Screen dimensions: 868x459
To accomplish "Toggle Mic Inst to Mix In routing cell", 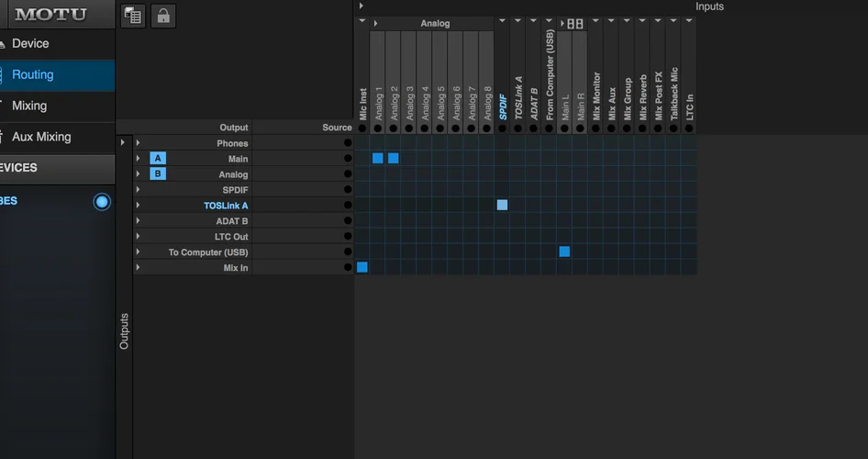I will [362, 267].
